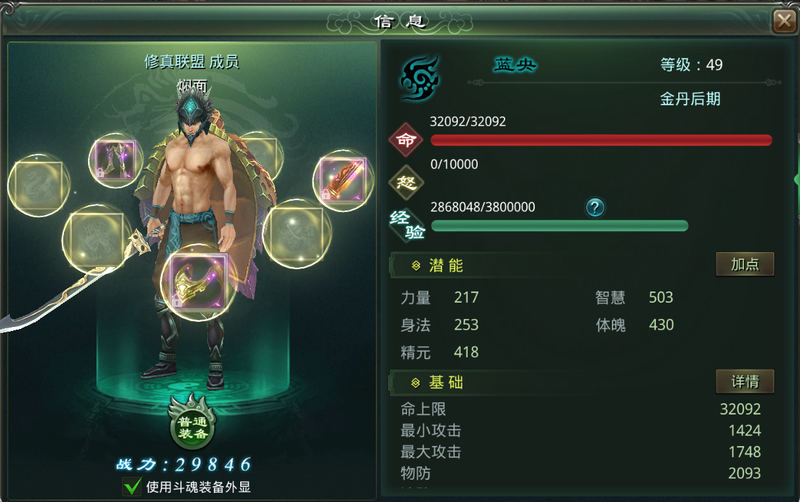The image size is (800, 502).
Task: Click the empty far-left equipment slot
Action: point(39,185)
